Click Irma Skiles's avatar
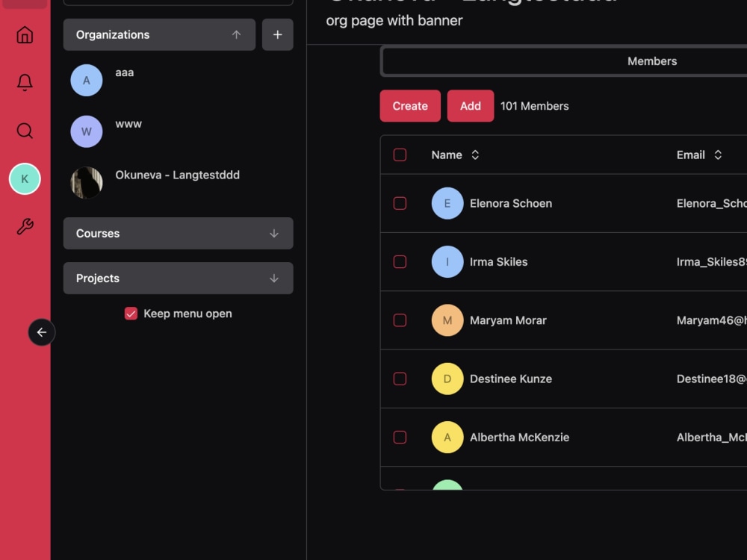 click(x=447, y=262)
